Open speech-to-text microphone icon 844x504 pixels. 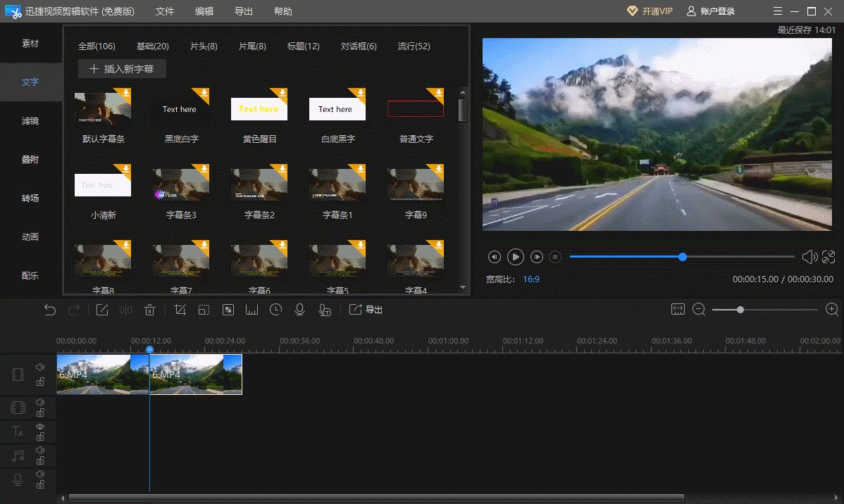point(325,310)
